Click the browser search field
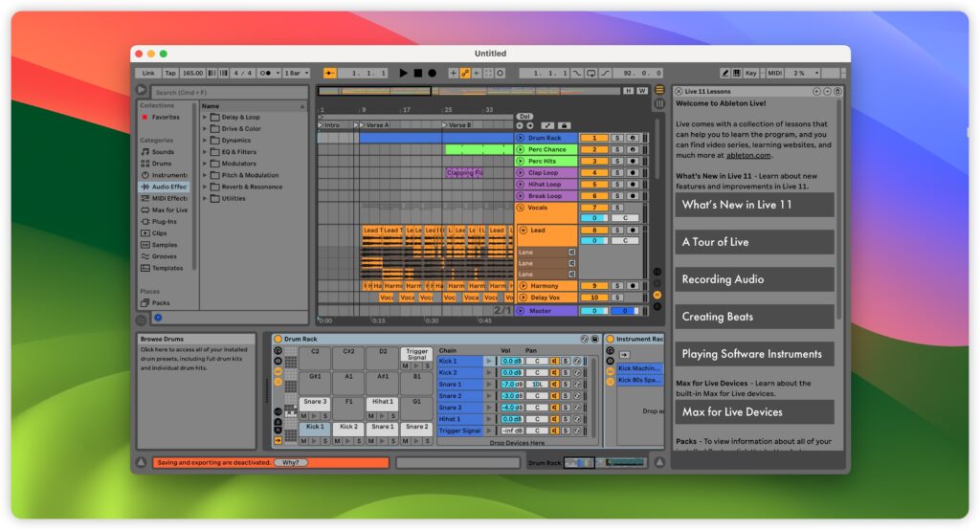The width and height of the screenshot is (980, 530). pos(229,93)
